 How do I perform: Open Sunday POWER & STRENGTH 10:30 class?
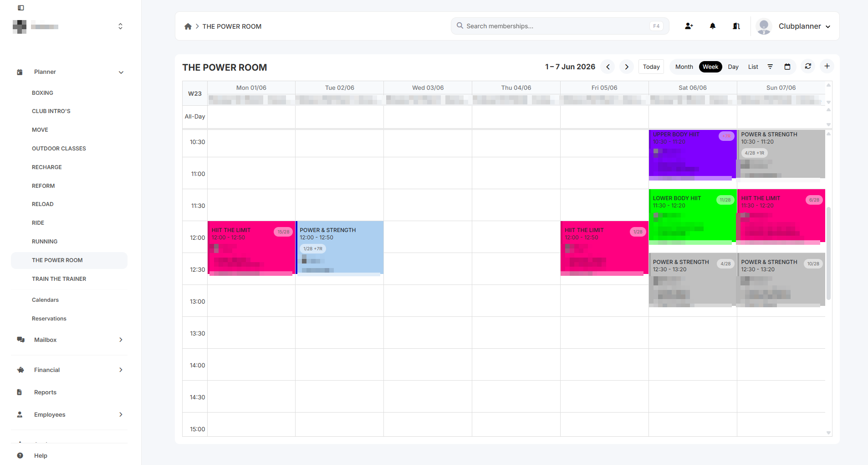coord(781,155)
